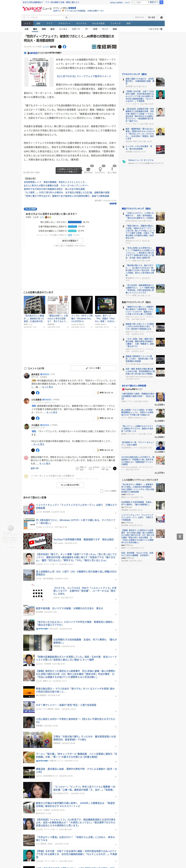Open the article comment count 137 icon
Image resolution: width=186 pixels, height=868 pixels.
[x=46, y=47]
